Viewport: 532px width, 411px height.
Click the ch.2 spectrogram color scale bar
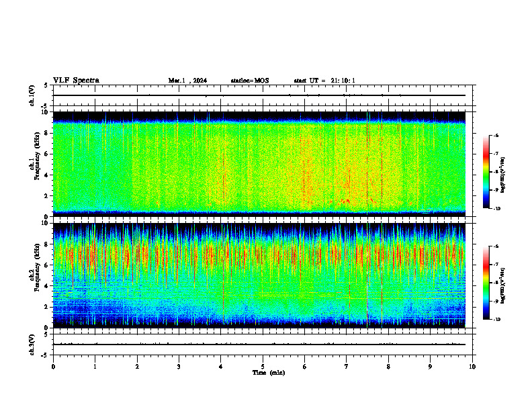486,283
